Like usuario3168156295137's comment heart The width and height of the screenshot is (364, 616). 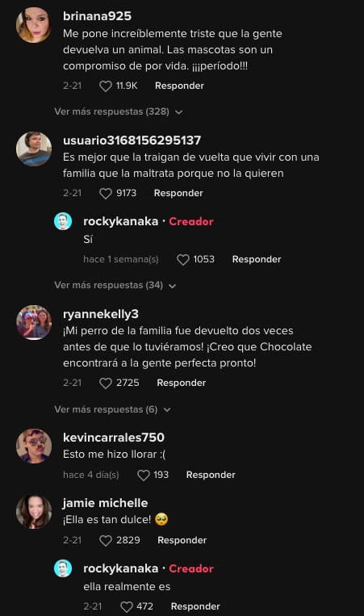(106, 193)
